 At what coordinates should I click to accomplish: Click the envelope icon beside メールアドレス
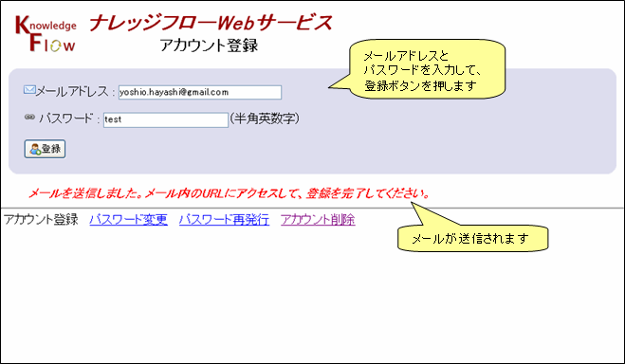tap(29, 90)
